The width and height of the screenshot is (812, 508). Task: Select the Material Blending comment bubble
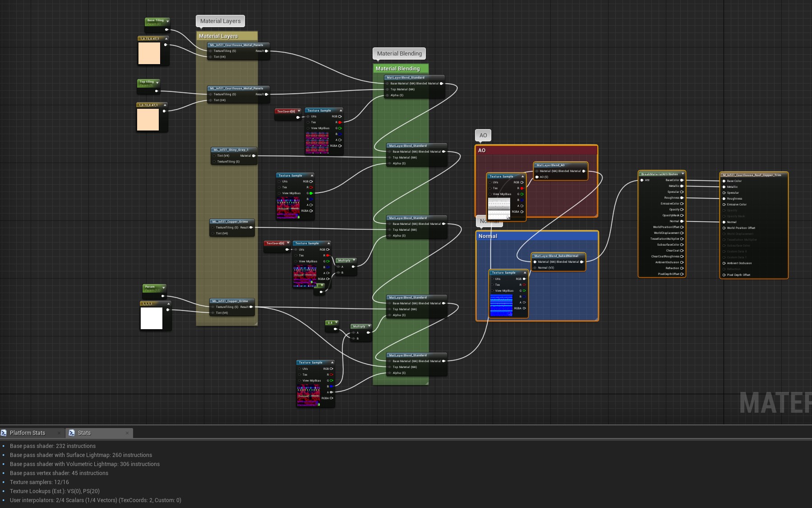tap(399, 54)
